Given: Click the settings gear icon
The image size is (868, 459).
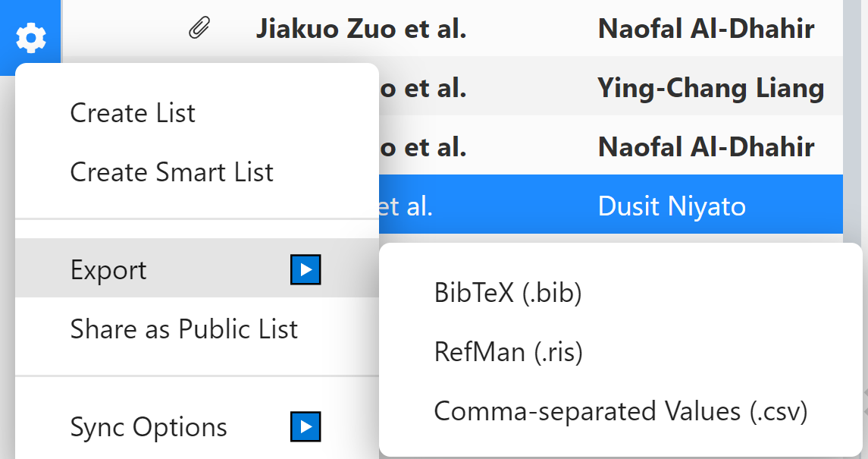Looking at the screenshot, I should point(31,37).
